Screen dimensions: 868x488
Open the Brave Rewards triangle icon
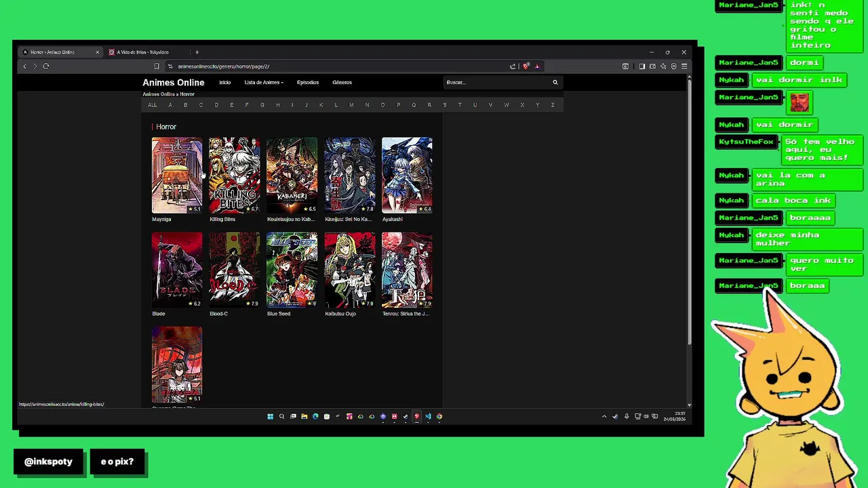[x=537, y=66]
